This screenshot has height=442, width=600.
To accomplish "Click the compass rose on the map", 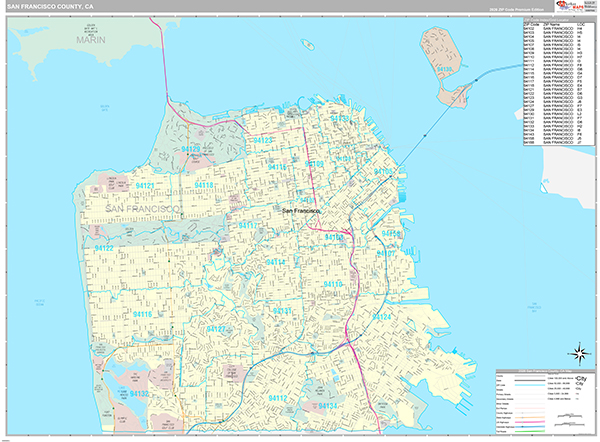I will (577, 352).
